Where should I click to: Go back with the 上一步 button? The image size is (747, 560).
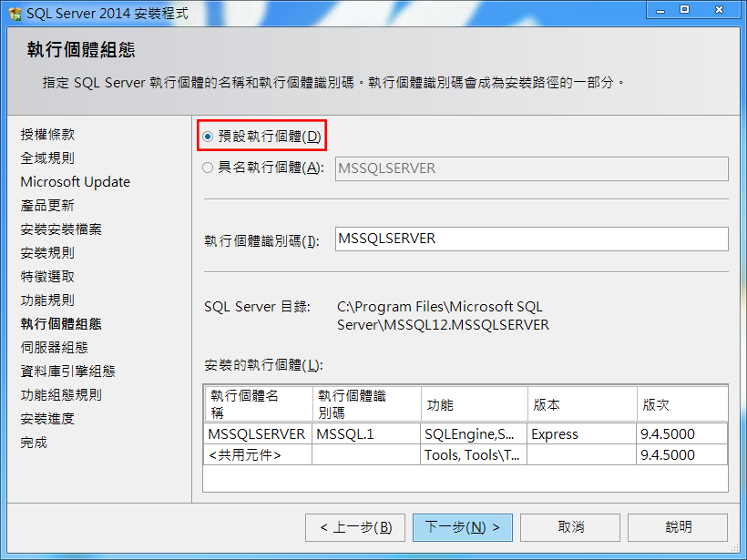pos(355,527)
